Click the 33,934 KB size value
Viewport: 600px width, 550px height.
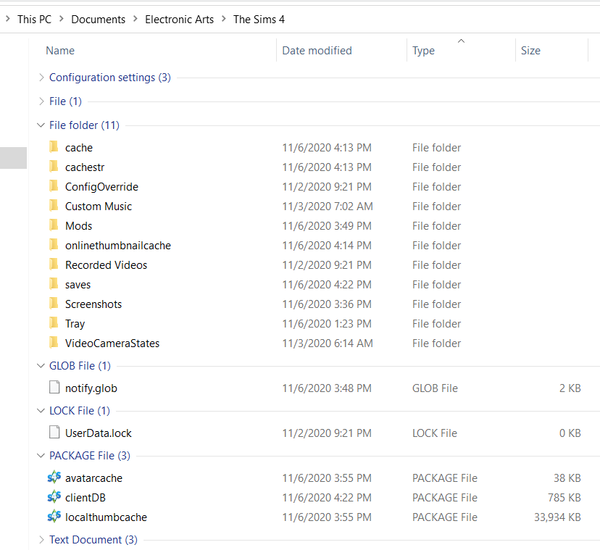557,517
